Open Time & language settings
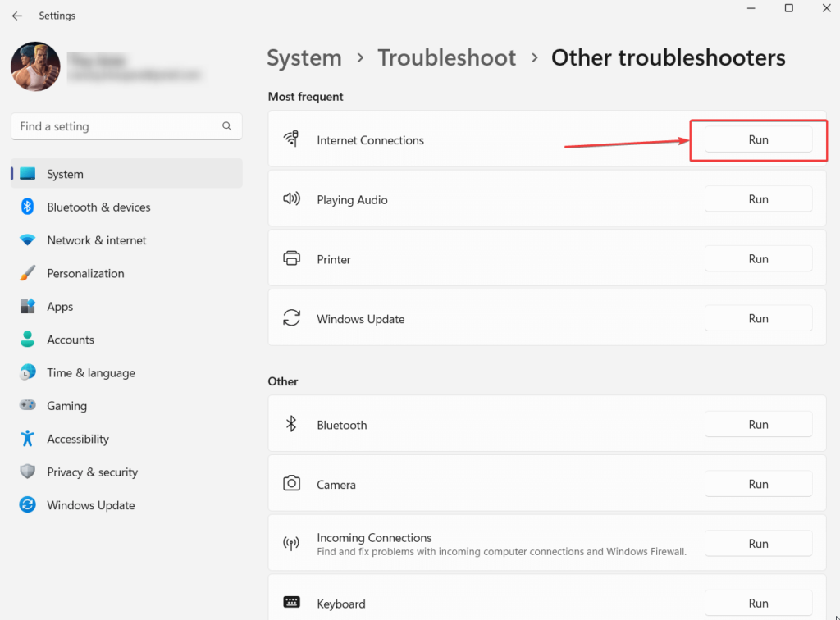Image resolution: width=840 pixels, height=620 pixels. [126, 372]
